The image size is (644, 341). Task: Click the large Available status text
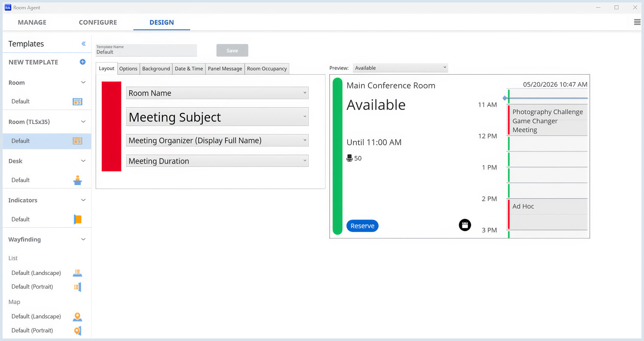376,105
